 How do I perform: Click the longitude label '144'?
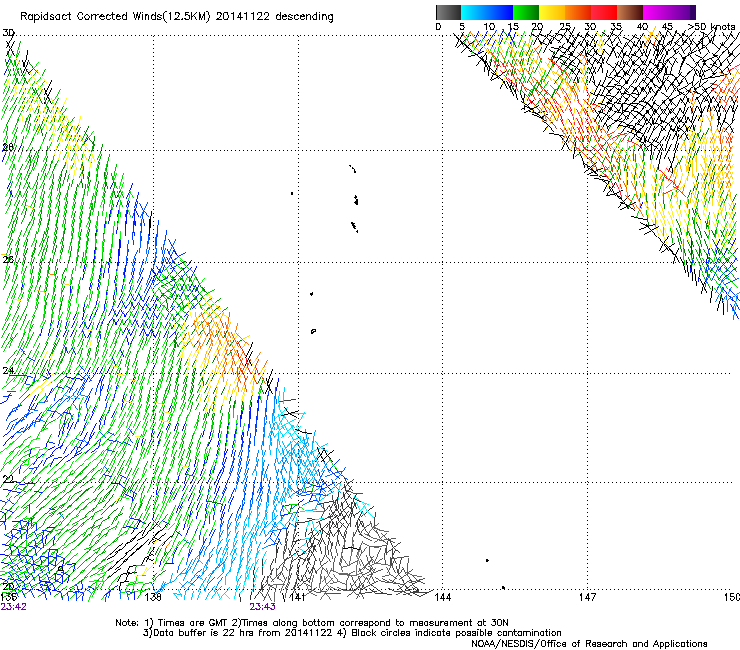tap(442, 597)
